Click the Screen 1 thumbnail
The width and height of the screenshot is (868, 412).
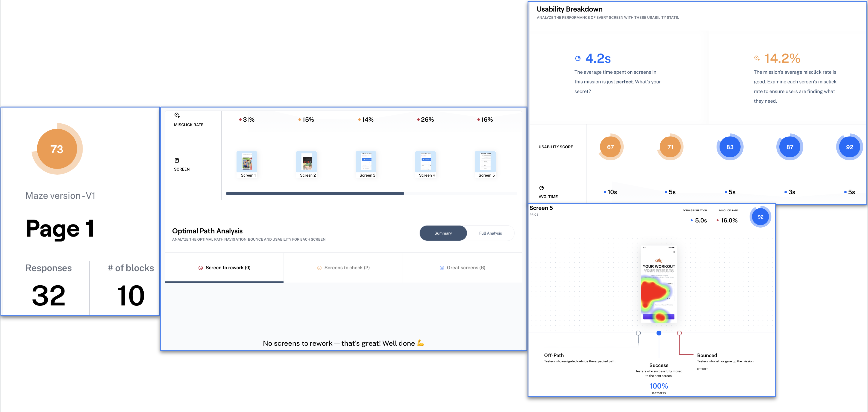click(247, 162)
